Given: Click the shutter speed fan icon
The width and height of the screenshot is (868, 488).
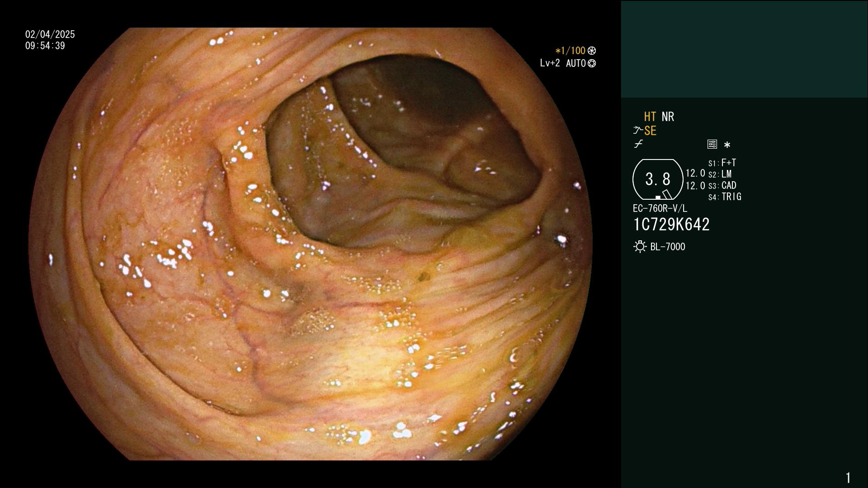Looking at the screenshot, I should tap(592, 51).
